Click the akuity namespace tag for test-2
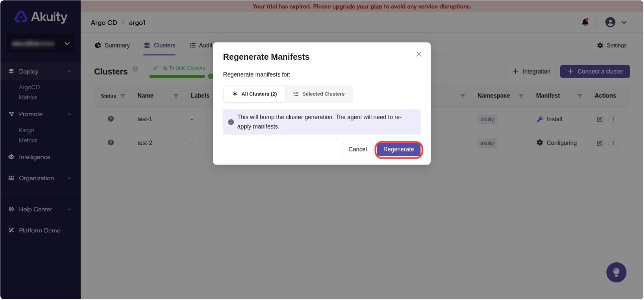This screenshot has width=644, height=300. (x=487, y=143)
